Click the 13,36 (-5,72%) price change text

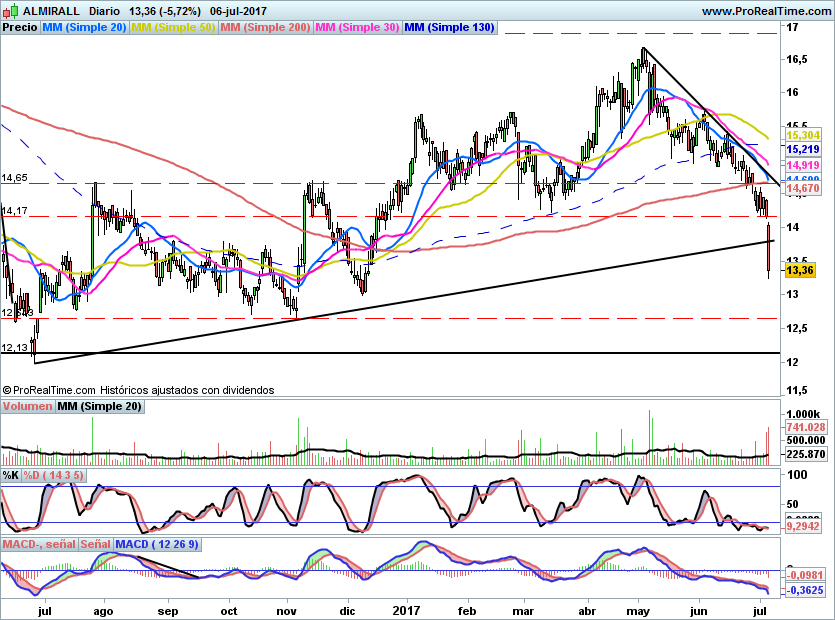(x=165, y=11)
